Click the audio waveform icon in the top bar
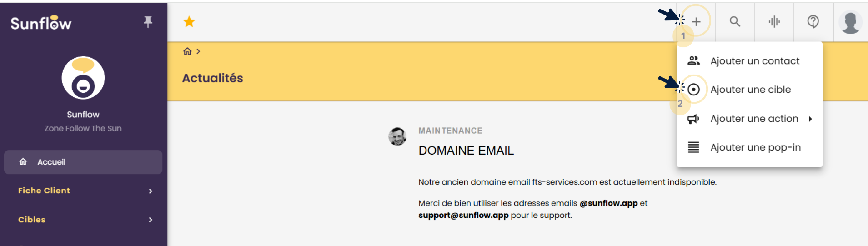868x246 pixels. [774, 21]
